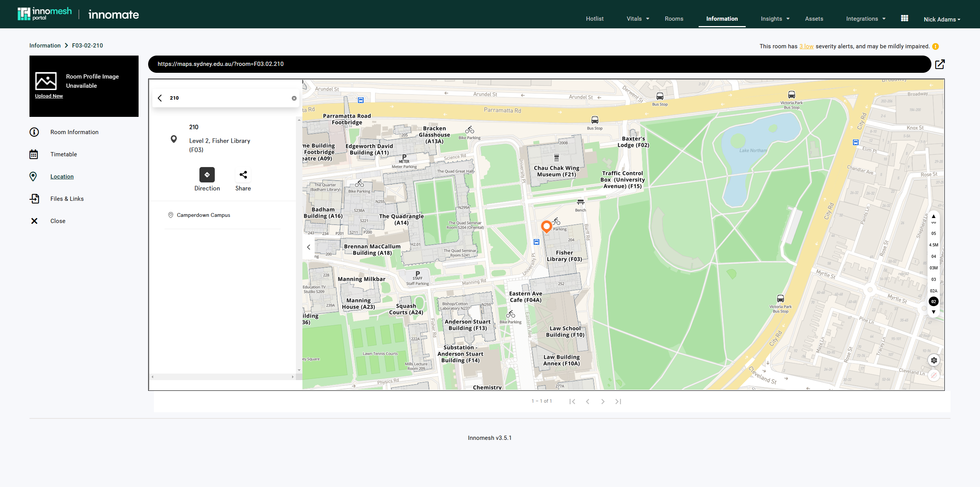Viewport: 980px width, 487px height.
Task: Open the Hotlist tab
Action: coord(595,19)
